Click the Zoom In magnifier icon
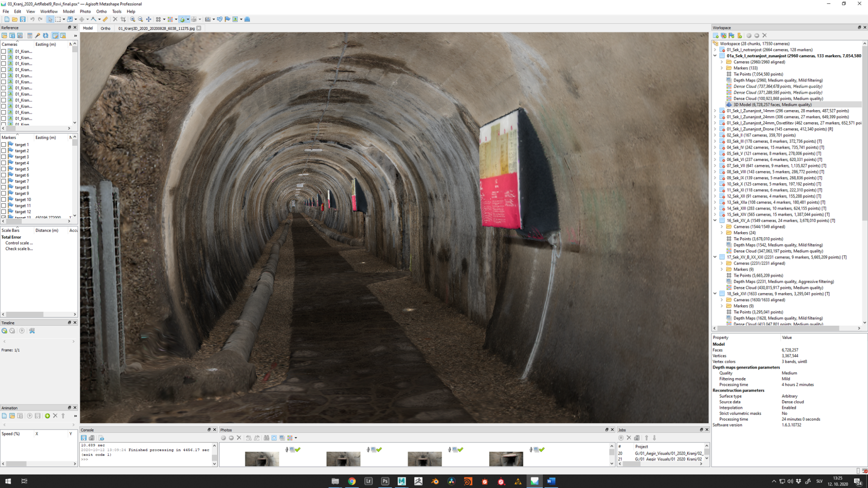 133,19
